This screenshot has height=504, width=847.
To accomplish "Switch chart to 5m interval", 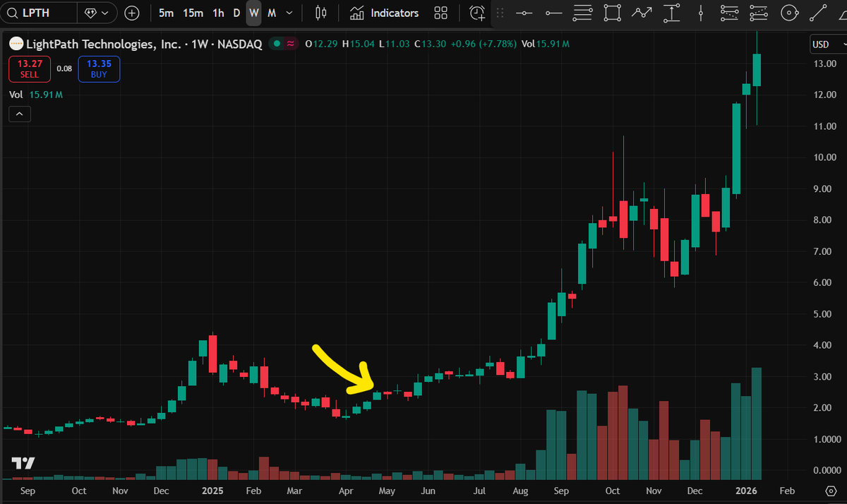I will click(x=166, y=13).
